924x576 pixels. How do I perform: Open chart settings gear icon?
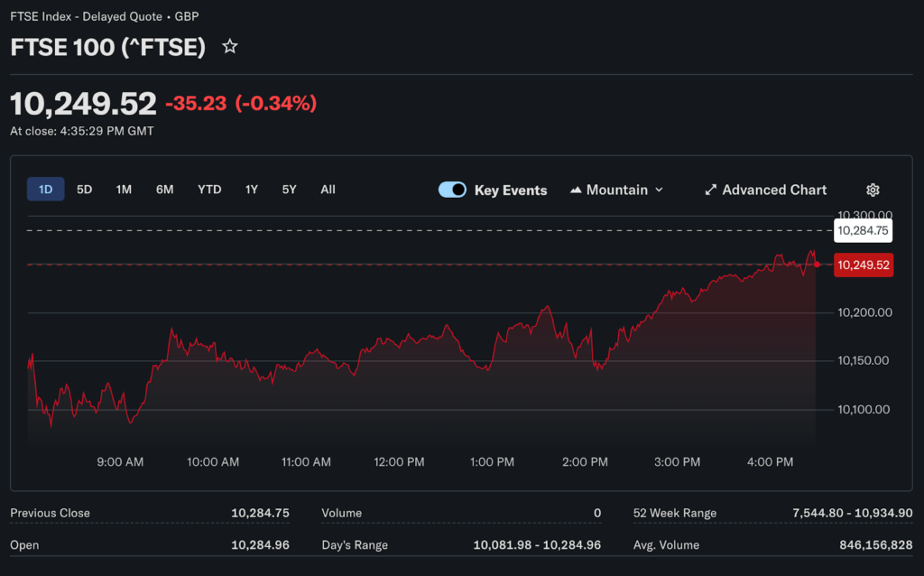873,190
